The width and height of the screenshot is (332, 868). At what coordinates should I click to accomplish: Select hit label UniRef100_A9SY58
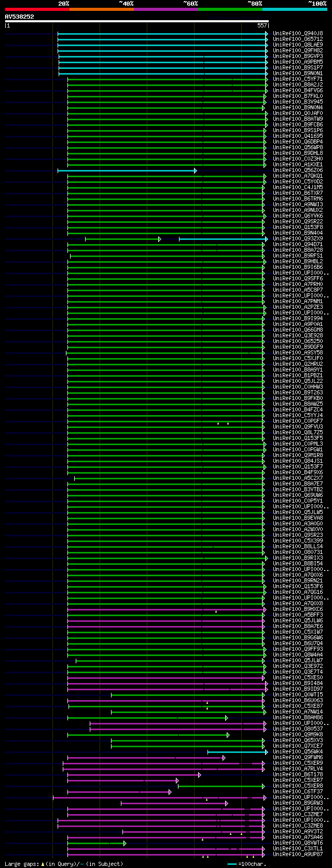tap(298, 352)
